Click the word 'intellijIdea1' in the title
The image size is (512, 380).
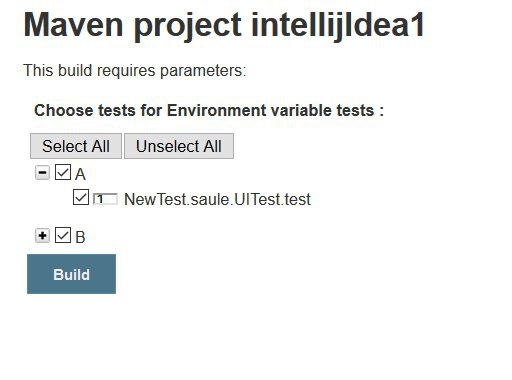pyautogui.click(x=338, y=25)
